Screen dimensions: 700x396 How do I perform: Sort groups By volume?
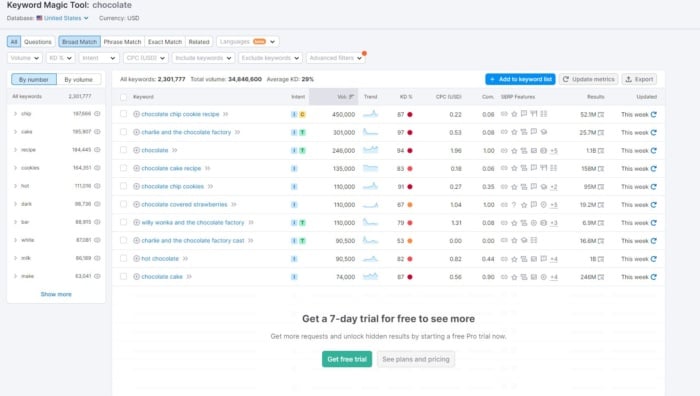(x=79, y=79)
